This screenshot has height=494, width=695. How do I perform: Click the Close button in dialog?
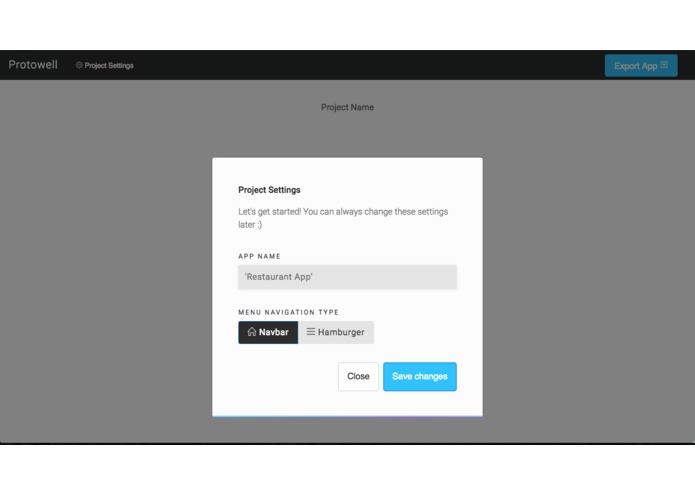[x=358, y=377]
